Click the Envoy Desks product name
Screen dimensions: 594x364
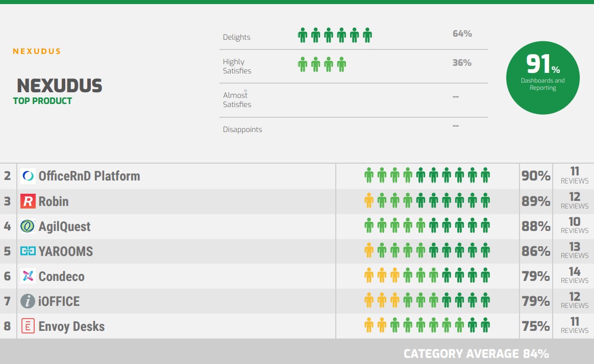pyautogui.click(x=71, y=326)
